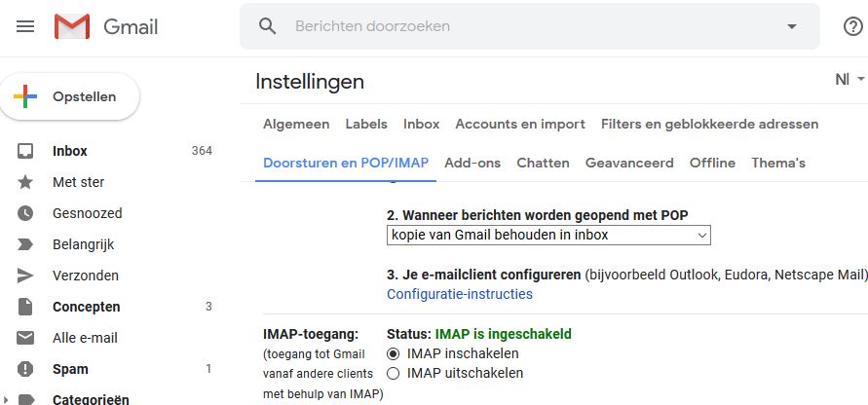Switch to the 'Filters en geblokkeerde adressen' tab

(709, 125)
